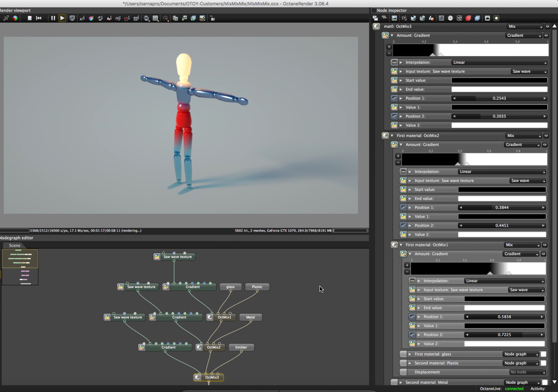The image size is (558, 392).
Task: Click the auto-focus picker AF icon
Action: pos(82,18)
